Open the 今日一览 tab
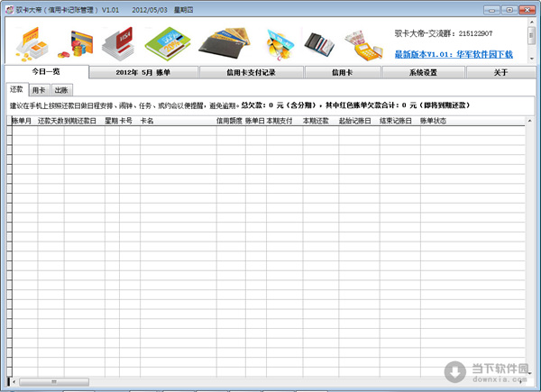541x392 pixels. tap(46, 71)
